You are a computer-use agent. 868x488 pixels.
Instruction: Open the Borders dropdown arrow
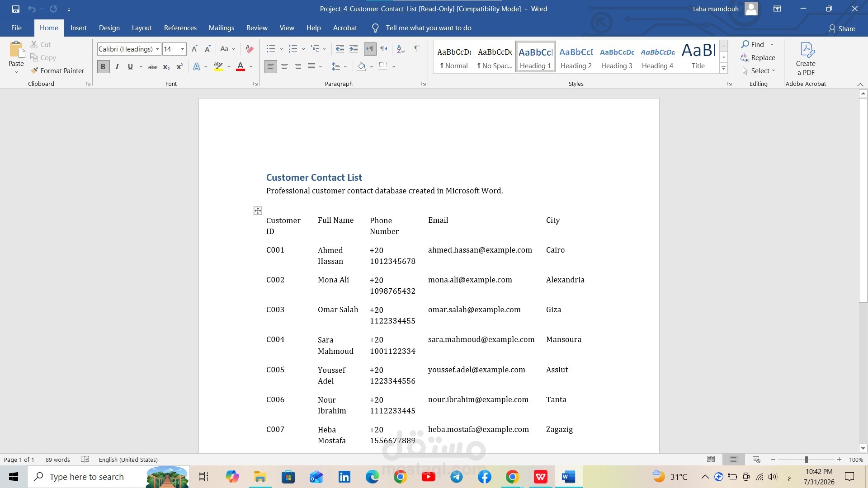point(394,66)
